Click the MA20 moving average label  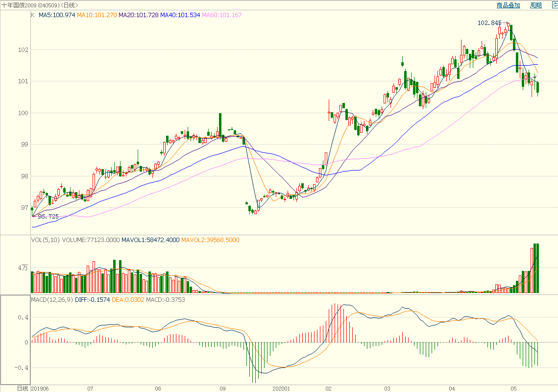139,15
